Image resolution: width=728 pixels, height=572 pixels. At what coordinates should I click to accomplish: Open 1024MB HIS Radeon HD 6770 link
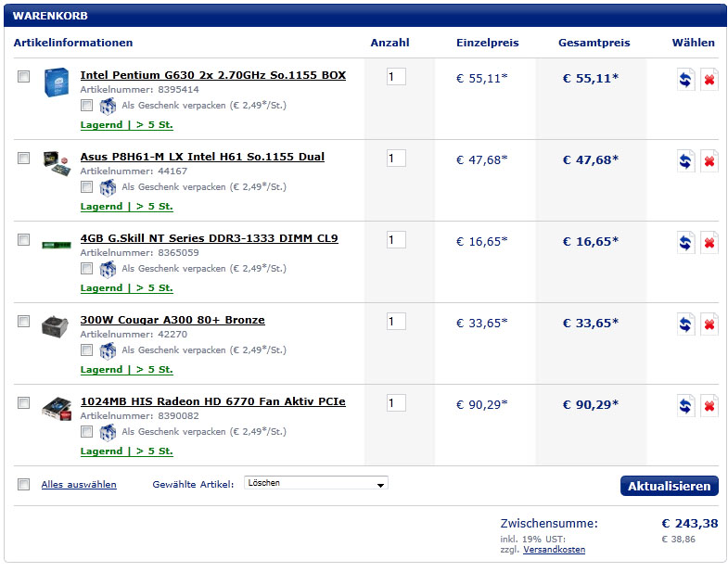(x=213, y=401)
